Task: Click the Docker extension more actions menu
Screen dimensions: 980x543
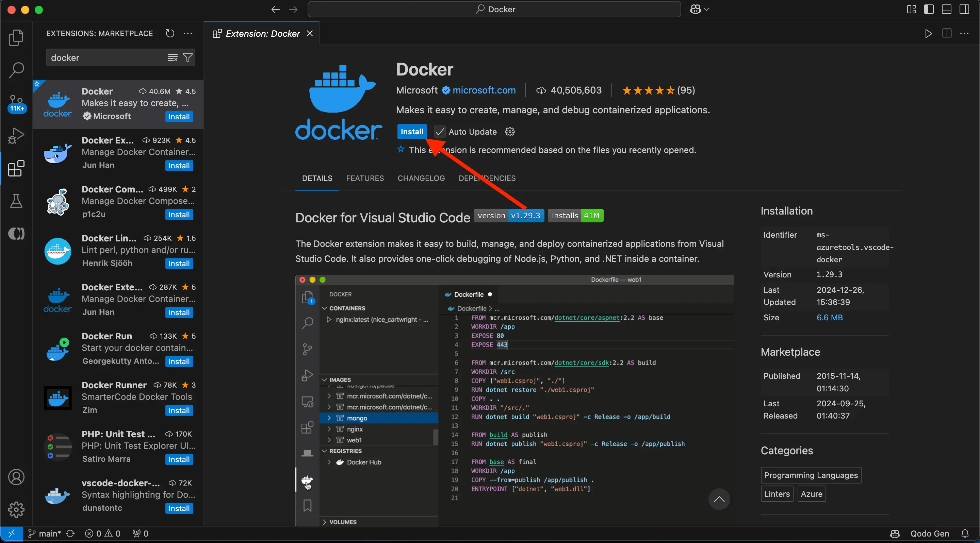Action: click(x=509, y=132)
